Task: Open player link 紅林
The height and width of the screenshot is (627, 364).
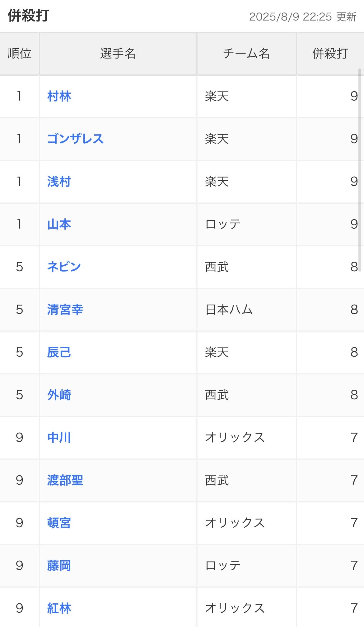Action: click(x=59, y=608)
